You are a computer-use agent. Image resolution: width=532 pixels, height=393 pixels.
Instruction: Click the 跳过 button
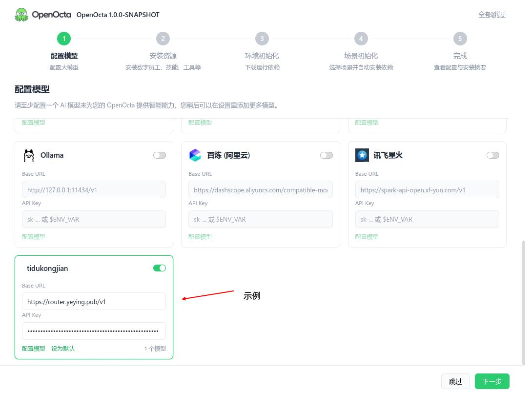(455, 381)
